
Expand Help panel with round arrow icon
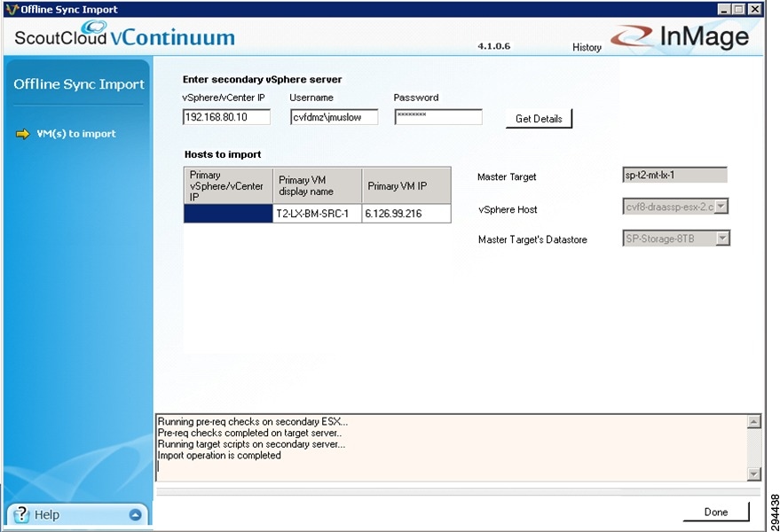pos(135,514)
